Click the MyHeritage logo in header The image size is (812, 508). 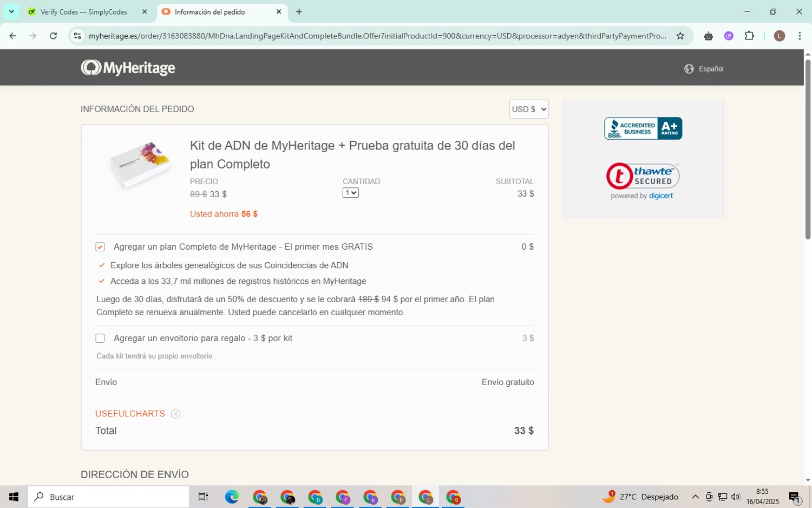128,68
